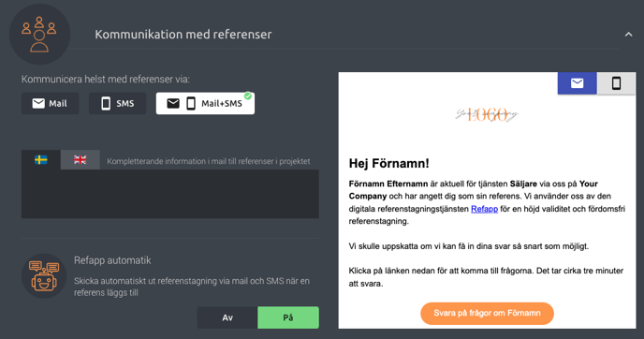This screenshot has width=644, height=339.
Task: Click the Refapp automatik robot icon
Action: pos(44,276)
